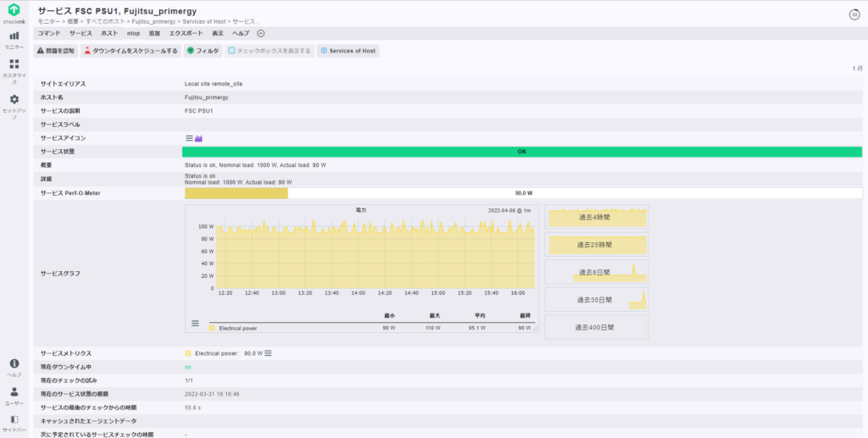Open the フィルタ button
868x438 pixels.
(x=203, y=51)
